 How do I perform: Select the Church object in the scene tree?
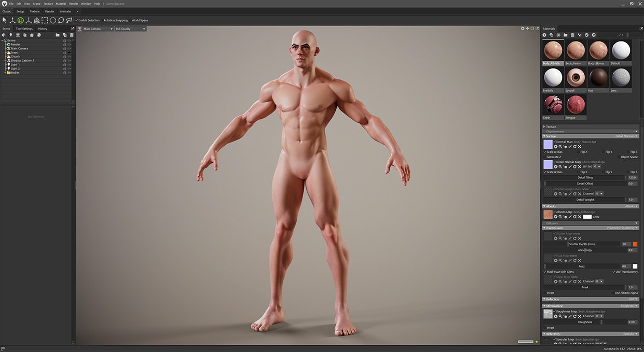[x=16, y=57]
